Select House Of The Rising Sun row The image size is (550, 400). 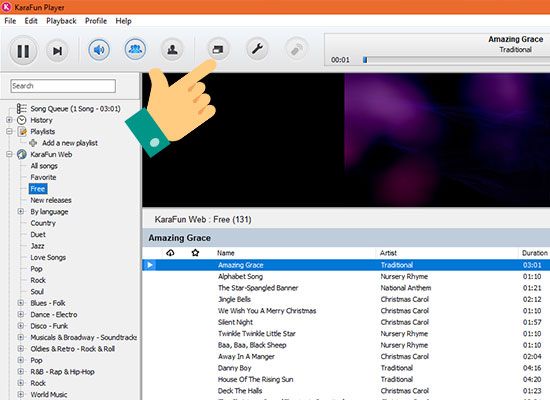pyautogui.click(x=346, y=379)
